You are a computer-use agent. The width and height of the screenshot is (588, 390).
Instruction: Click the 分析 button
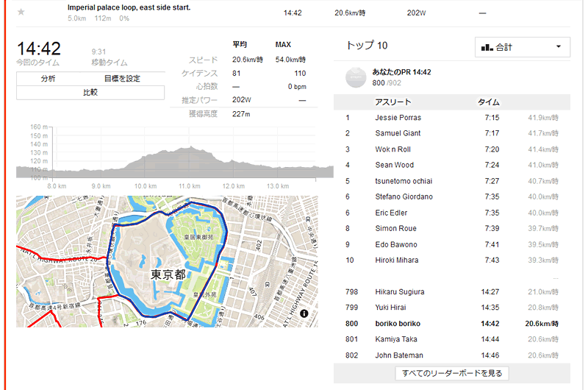[x=48, y=79]
